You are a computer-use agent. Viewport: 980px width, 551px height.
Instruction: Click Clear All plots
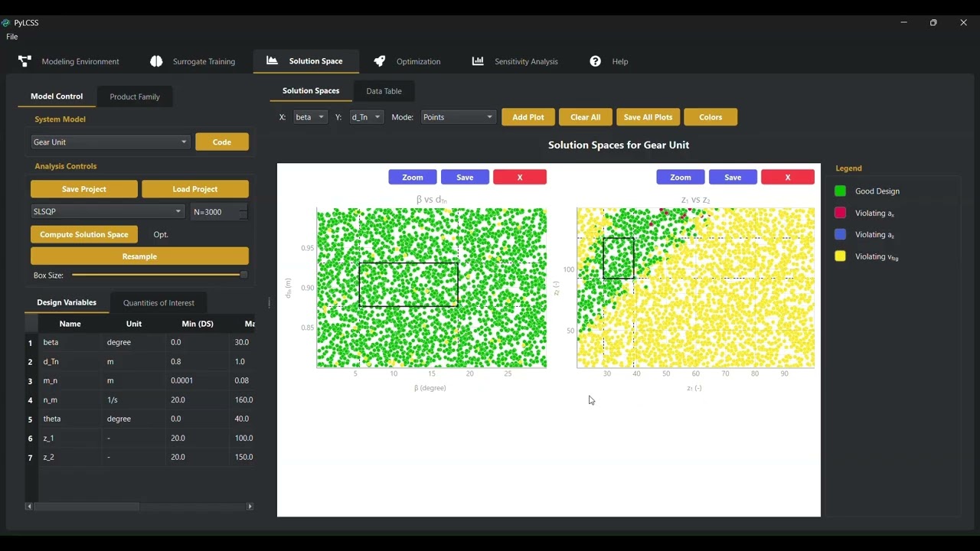point(585,117)
